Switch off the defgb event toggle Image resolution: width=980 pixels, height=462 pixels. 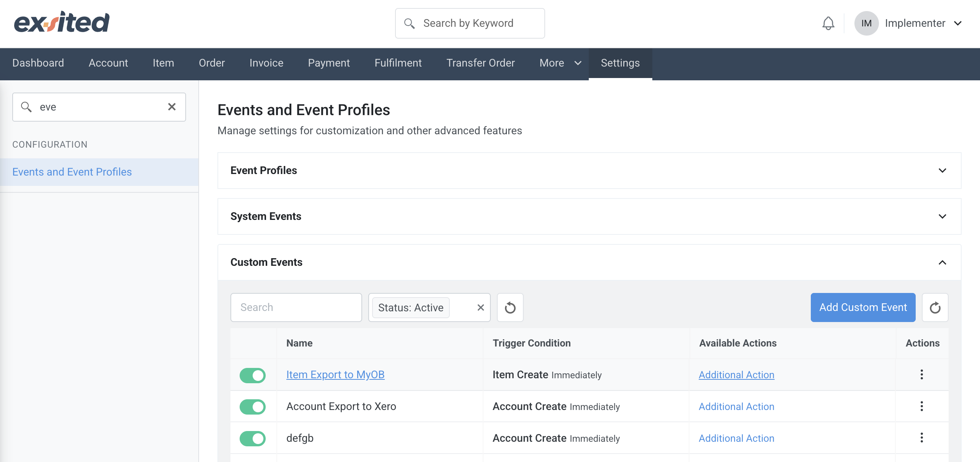pyautogui.click(x=253, y=438)
